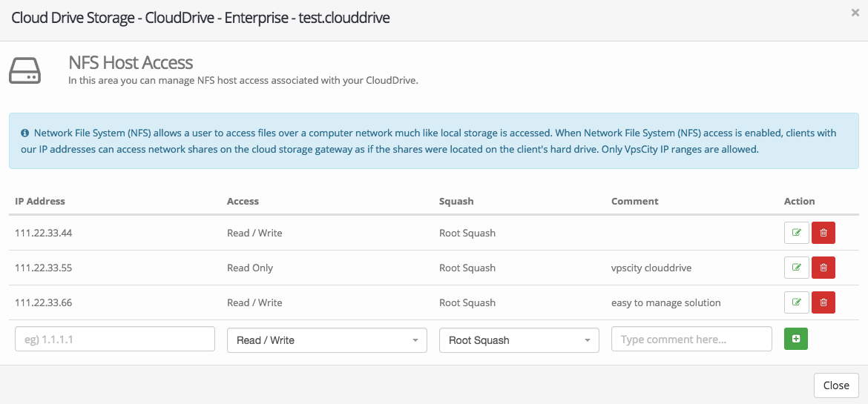Screen dimensions: 868x404
Task: Click the info icon in blue notice
Action: (24, 133)
